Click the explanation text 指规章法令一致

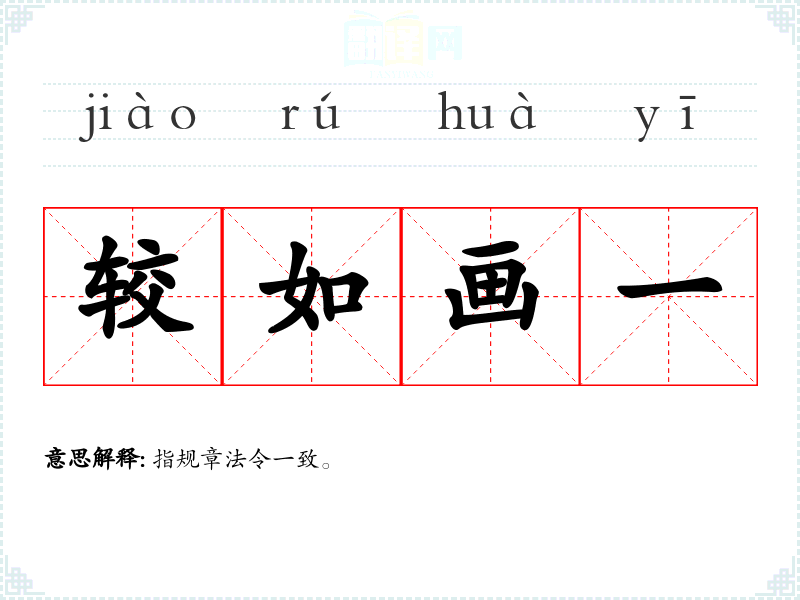pyautogui.click(x=237, y=459)
